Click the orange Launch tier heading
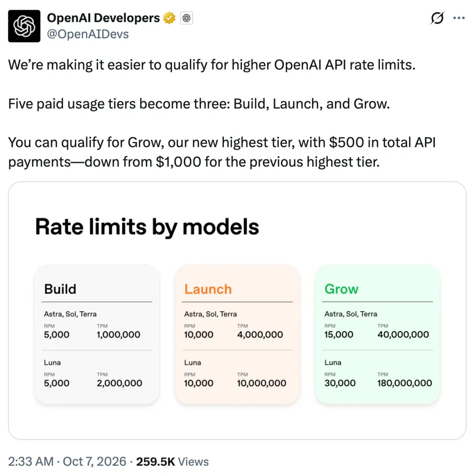The width and height of the screenshot is (475, 476). 208,289
